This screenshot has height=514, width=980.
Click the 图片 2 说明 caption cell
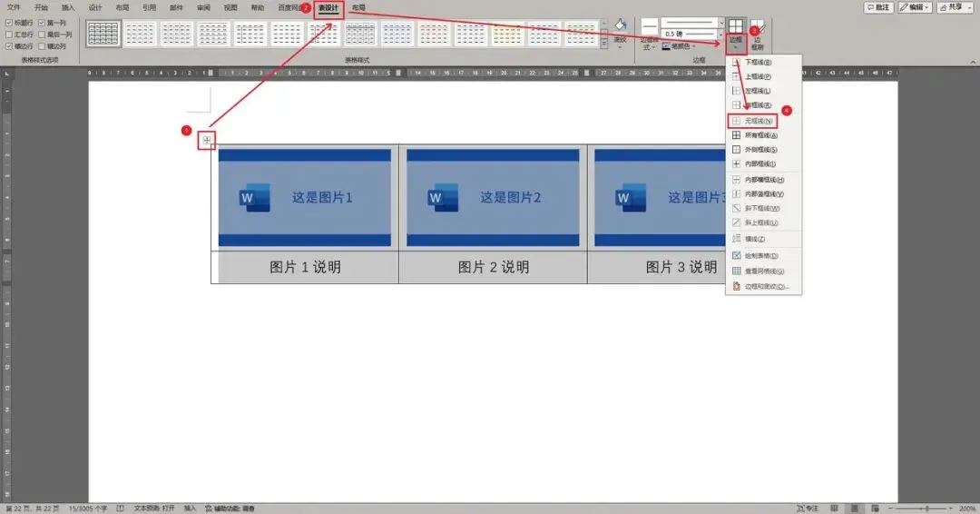[x=493, y=267]
